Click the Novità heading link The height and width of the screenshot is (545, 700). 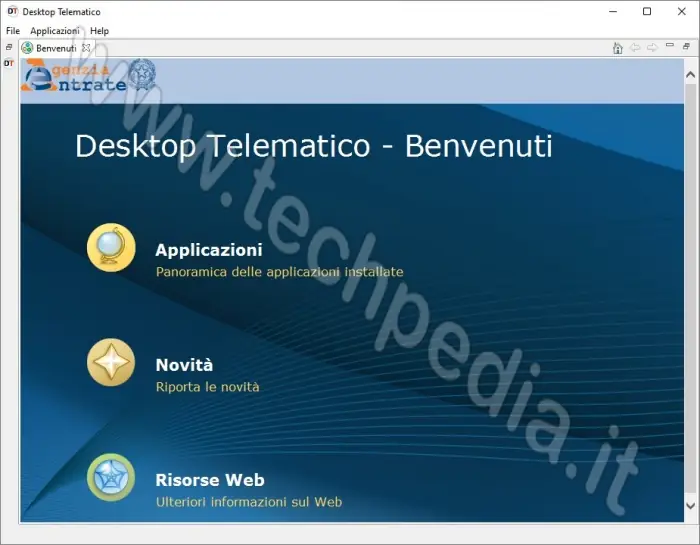(x=184, y=365)
